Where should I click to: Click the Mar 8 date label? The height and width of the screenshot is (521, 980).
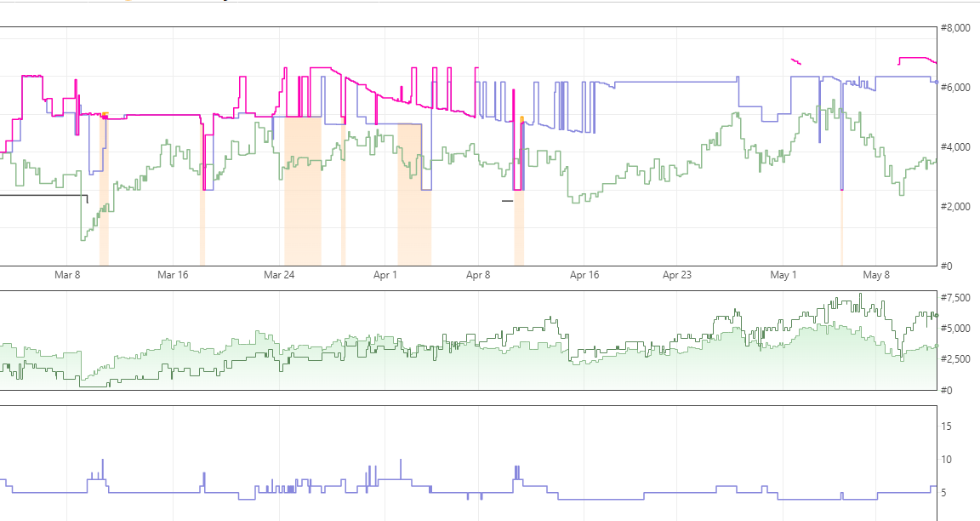[67, 275]
